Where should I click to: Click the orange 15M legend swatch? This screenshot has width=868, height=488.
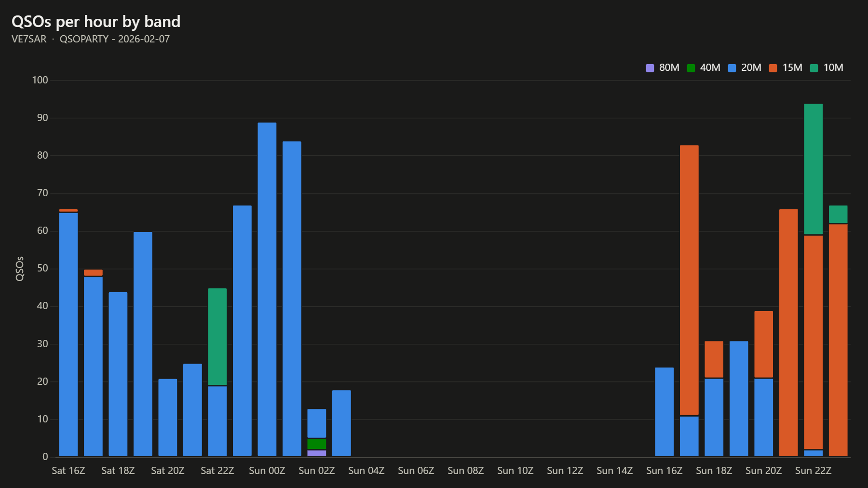point(773,68)
